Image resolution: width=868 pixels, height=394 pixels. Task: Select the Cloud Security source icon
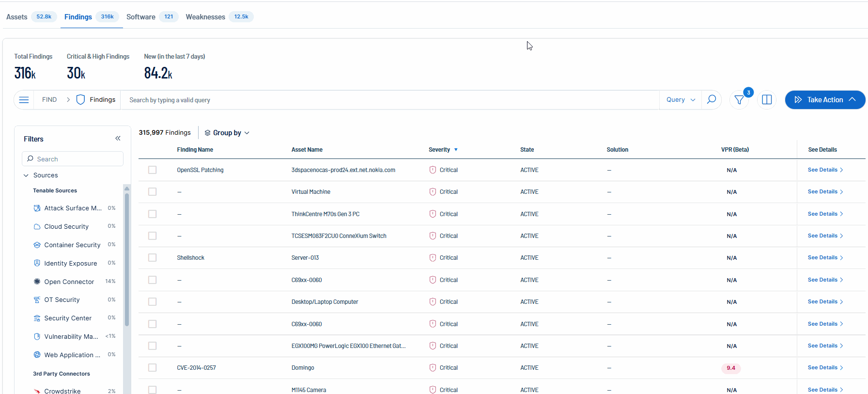click(x=37, y=226)
